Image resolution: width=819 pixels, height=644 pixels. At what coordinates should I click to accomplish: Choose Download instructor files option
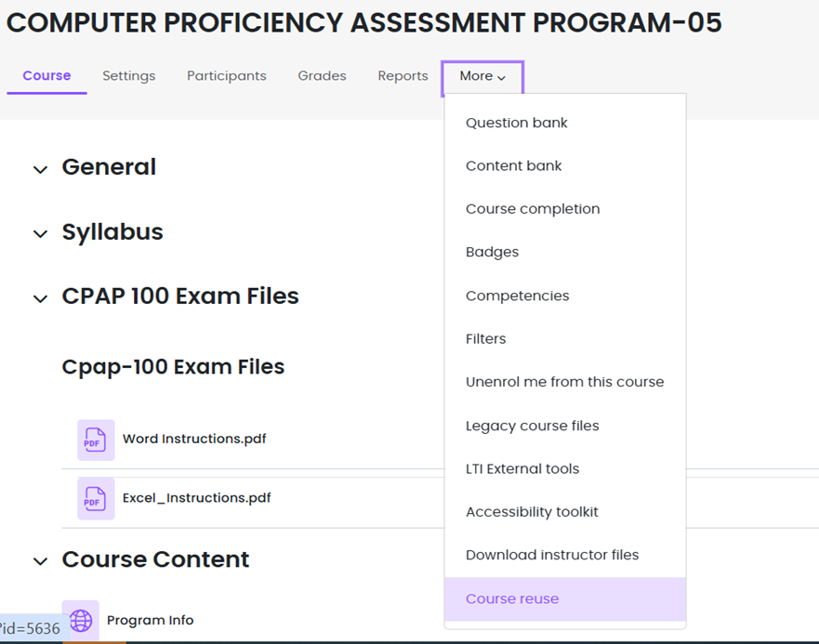click(x=552, y=555)
